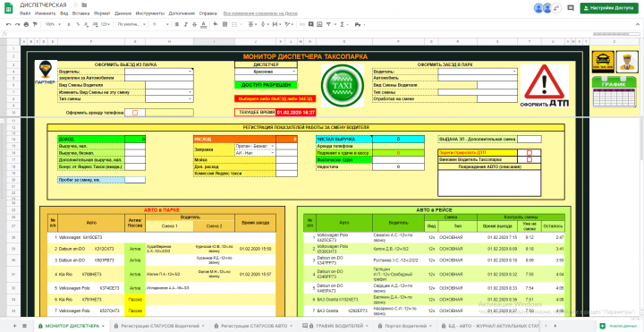Screen dimensions: 644x332
Task: Open the Водитель dropdown in заезд в парк
Action: tap(514, 71)
